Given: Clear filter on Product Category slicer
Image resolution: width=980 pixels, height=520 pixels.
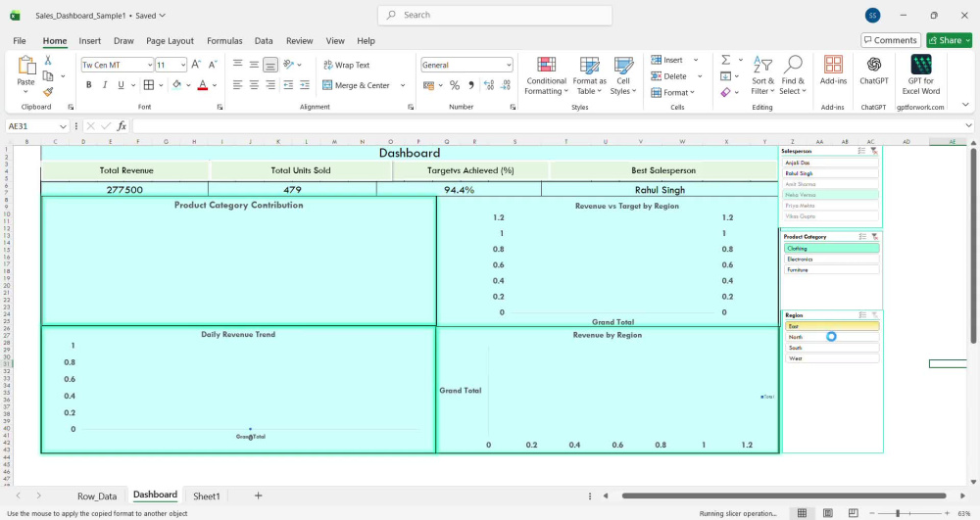Looking at the screenshot, I should tap(874, 237).
